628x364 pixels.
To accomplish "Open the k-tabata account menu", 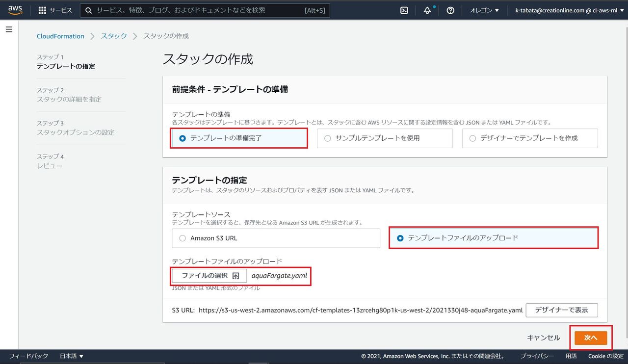I will point(569,10).
